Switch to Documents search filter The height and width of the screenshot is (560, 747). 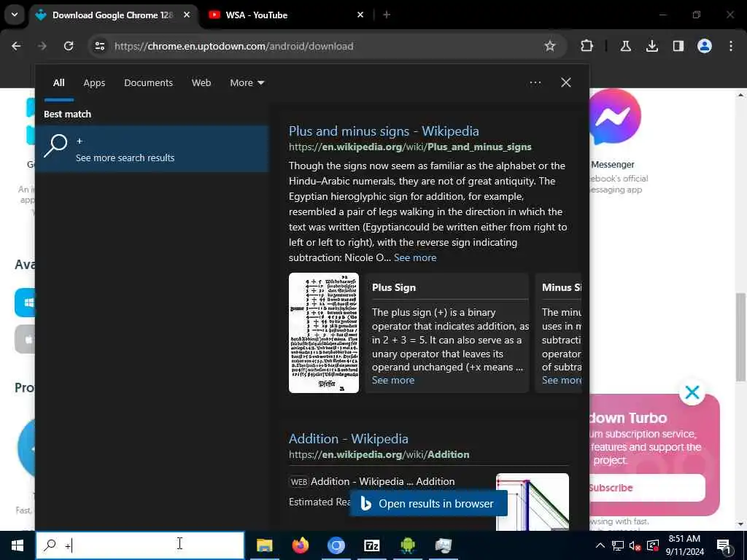148,83
